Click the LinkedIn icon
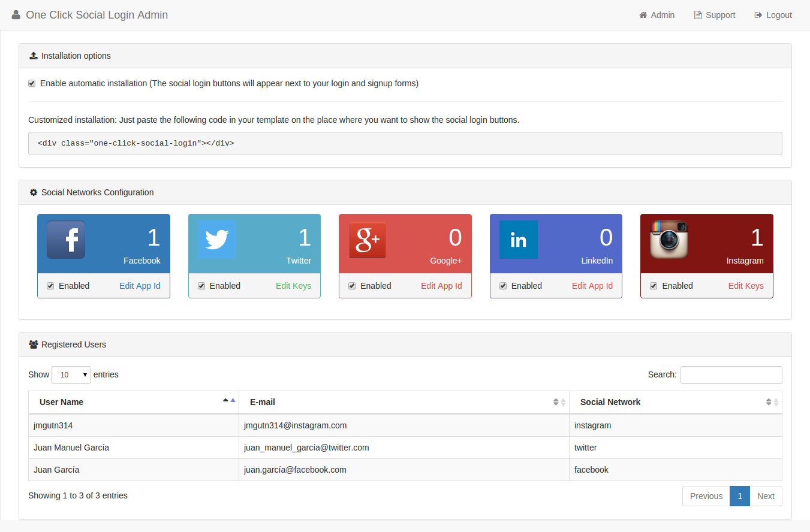Screen dimensions: 810x532 click(x=518, y=240)
